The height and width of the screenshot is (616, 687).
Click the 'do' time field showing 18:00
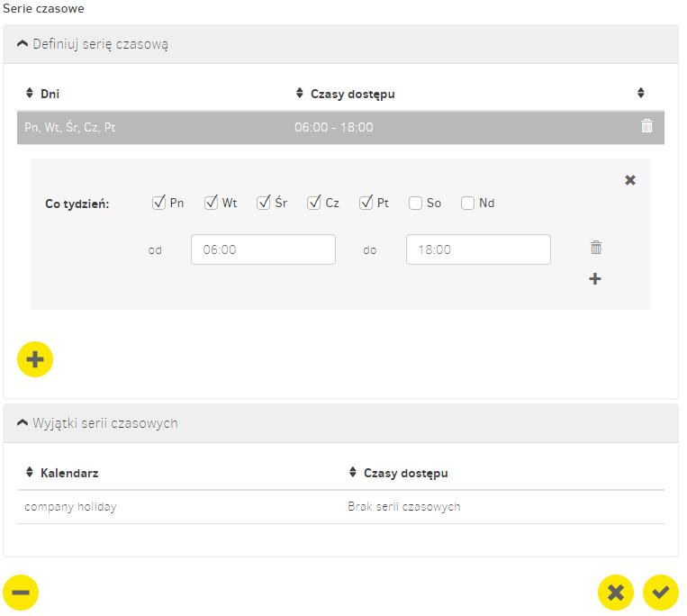[478, 249]
